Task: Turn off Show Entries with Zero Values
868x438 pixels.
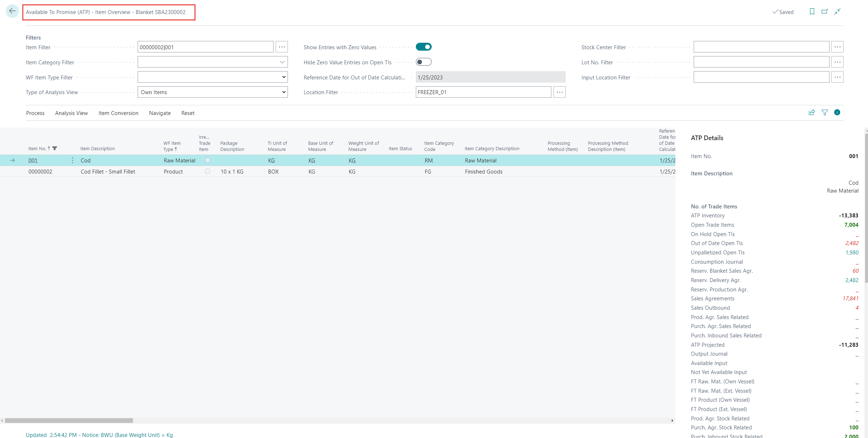Action: [423, 47]
